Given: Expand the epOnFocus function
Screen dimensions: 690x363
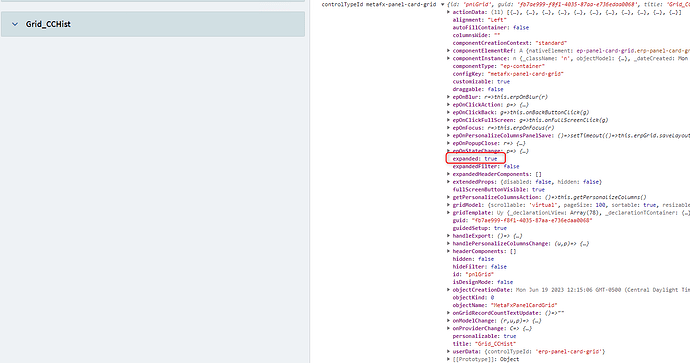Looking at the screenshot, I should (x=448, y=128).
